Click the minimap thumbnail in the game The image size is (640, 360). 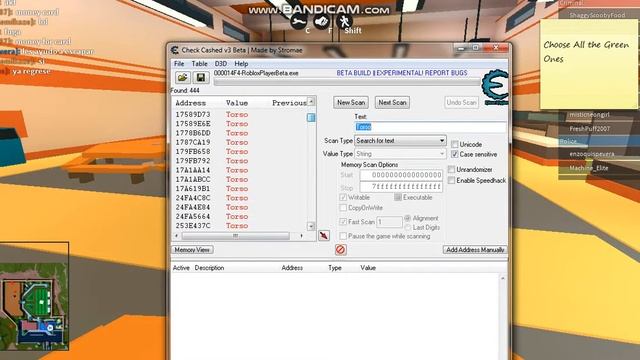pyautogui.click(x=34, y=296)
